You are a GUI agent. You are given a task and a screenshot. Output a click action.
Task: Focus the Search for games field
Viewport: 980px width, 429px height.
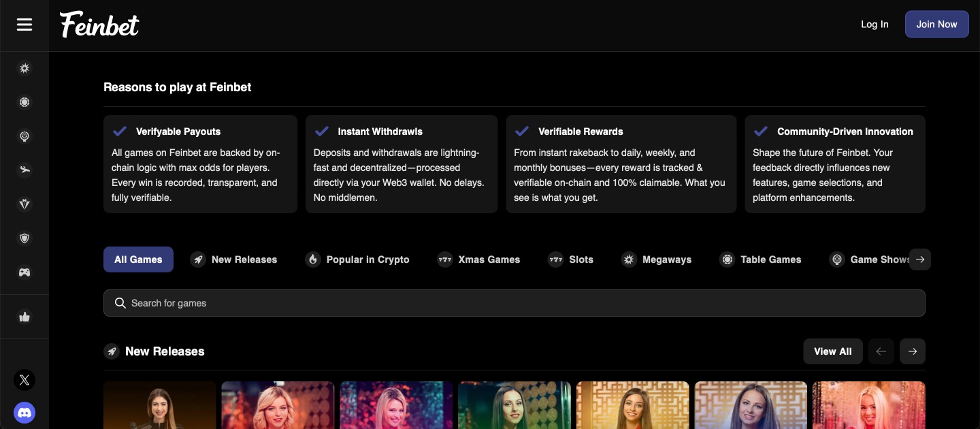pyautogui.click(x=514, y=303)
